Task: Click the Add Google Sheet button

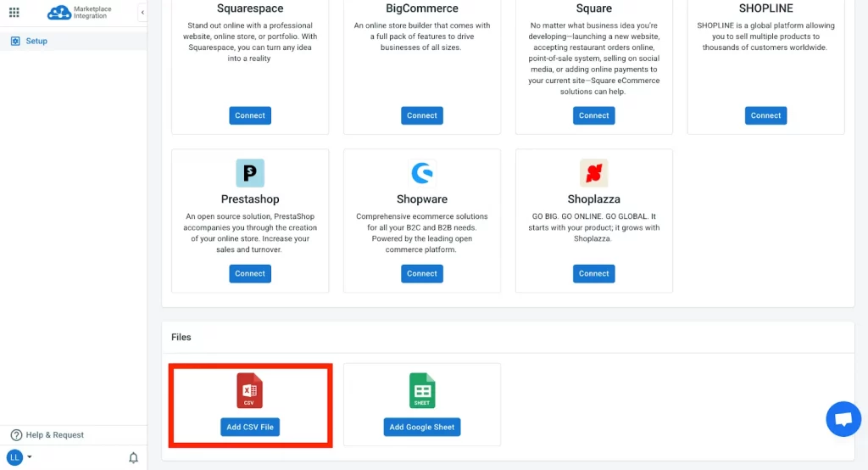Action: click(x=422, y=427)
